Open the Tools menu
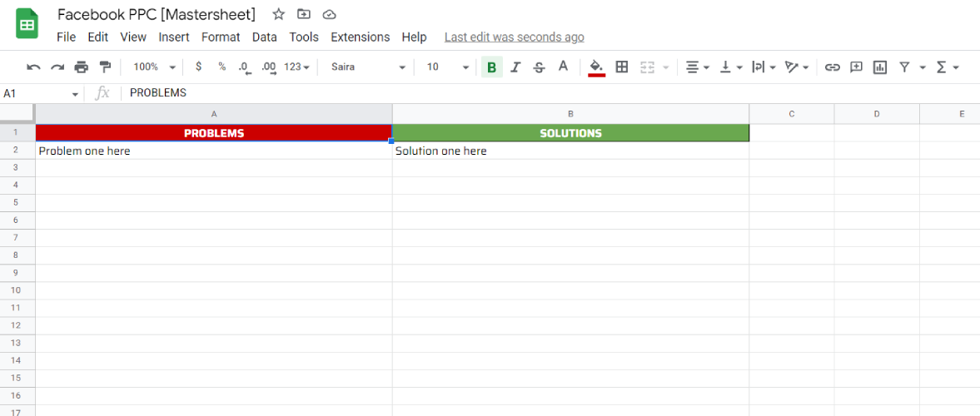Viewport: 980px width, 416px height. (x=304, y=37)
